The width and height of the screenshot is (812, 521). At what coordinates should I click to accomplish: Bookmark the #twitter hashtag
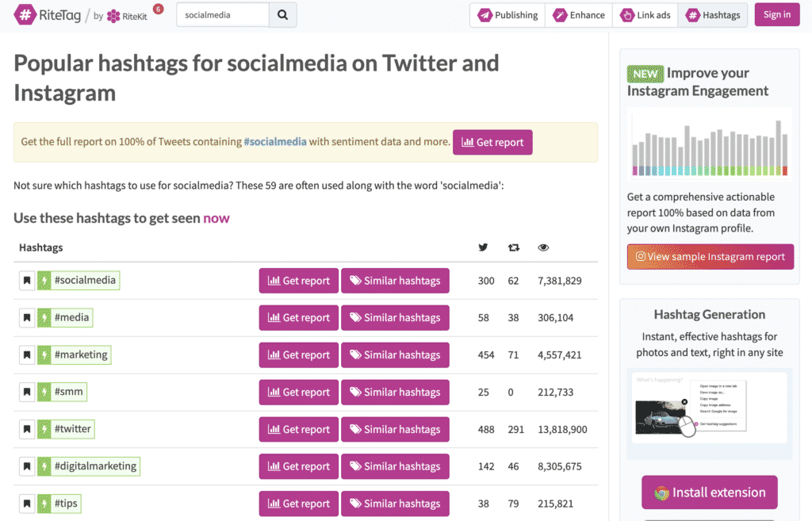pos(26,429)
